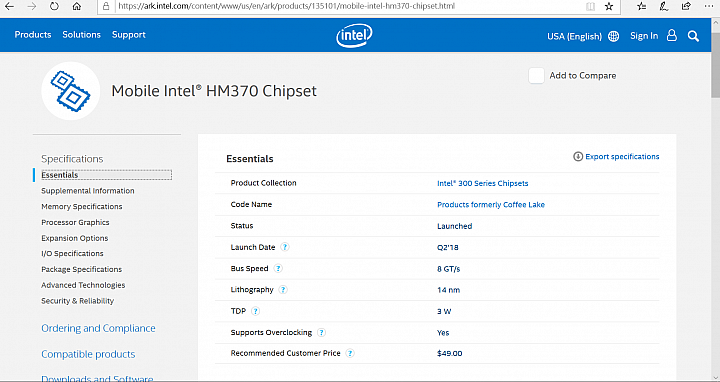Open the favorites hub icon

642,6
